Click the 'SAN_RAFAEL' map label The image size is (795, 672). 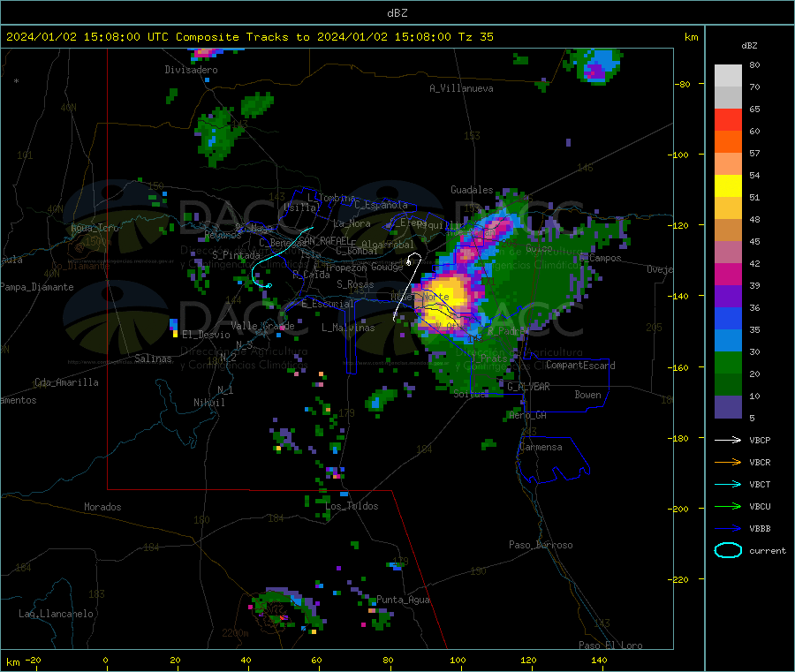pyautogui.click(x=324, y=240)
